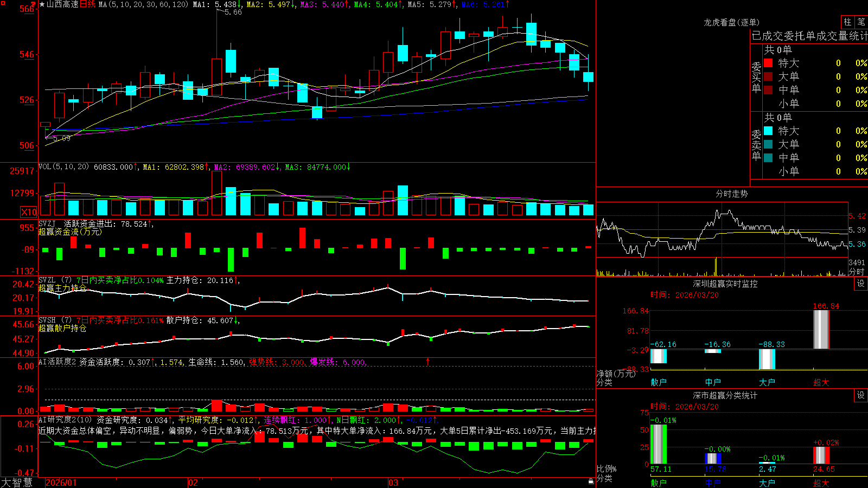Click the 超大 bar labeled 166.84

point(821,329)
